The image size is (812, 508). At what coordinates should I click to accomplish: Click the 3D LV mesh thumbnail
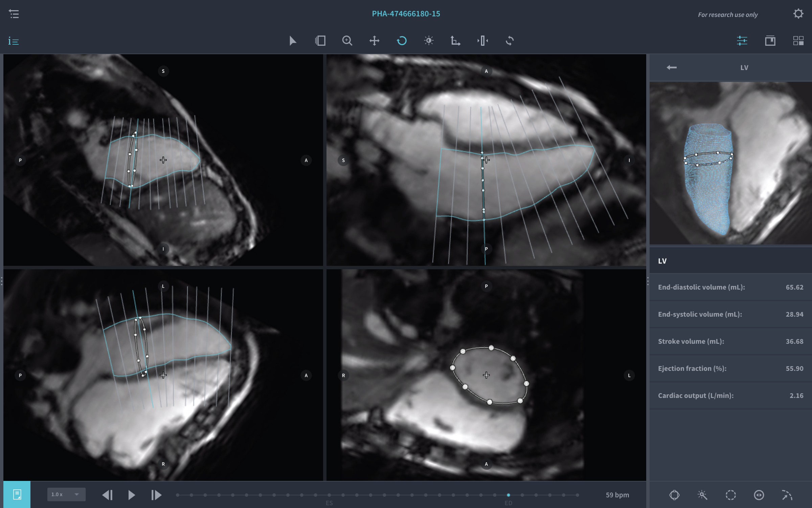pyautogui.click(x=731, y=163)
